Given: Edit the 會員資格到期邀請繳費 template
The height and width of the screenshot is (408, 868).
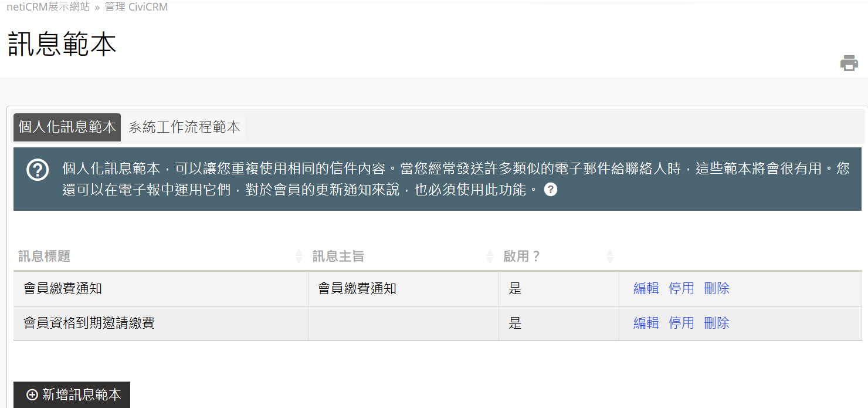Looking at the screenshot, I should pos(646,323).
